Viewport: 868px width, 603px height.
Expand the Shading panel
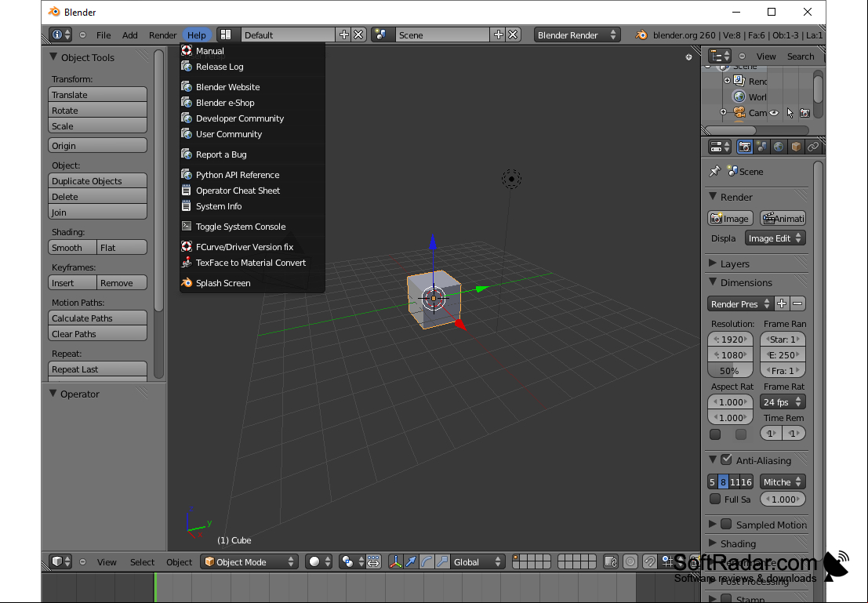(713, 543)
